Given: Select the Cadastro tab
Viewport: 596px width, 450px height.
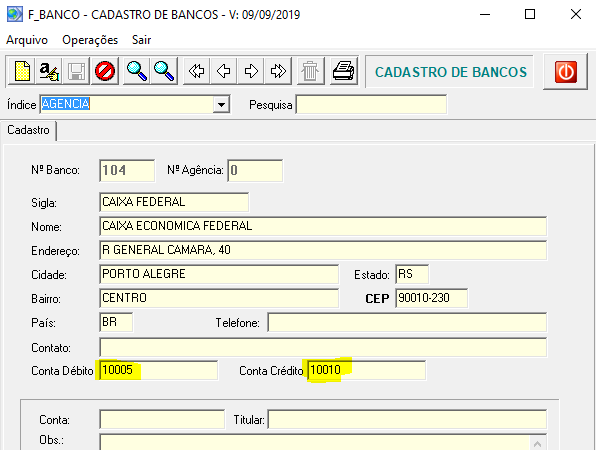Looking at the screenshot, I should pyautogui.click(x=29, y=130).
